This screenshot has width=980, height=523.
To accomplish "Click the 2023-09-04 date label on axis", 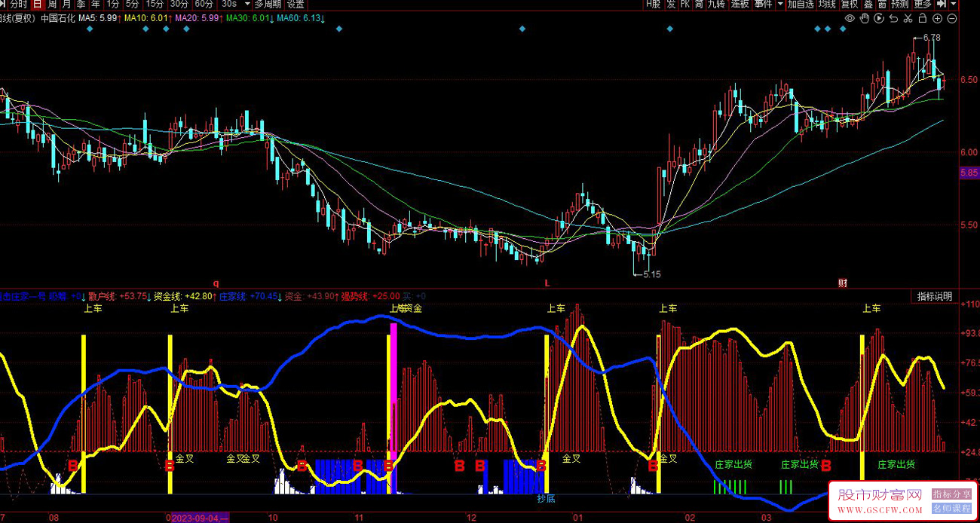I will pyautogui.click(x=200, y=518).
